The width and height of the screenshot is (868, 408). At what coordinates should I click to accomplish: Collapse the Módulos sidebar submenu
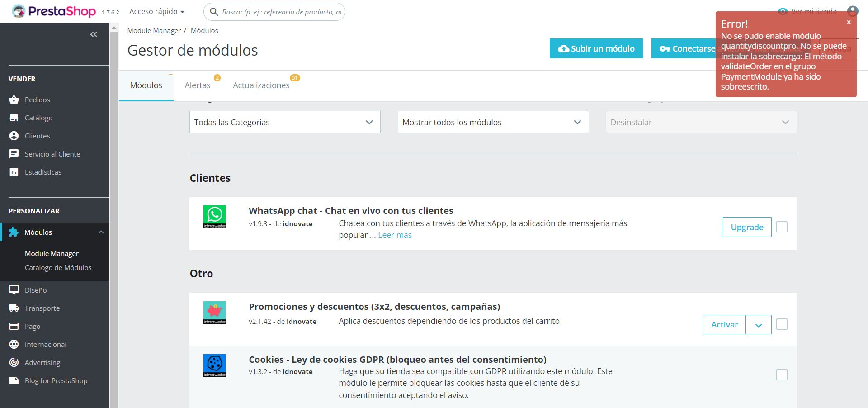click(101, 232)
